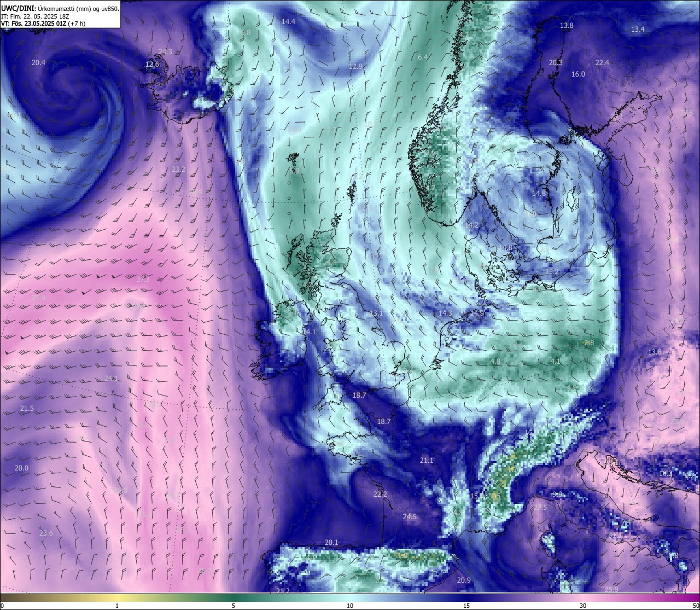The height and width of the screenshot is (610, 700).
Task: Click the 24.3 value label
Action: (x=165, y=52)
